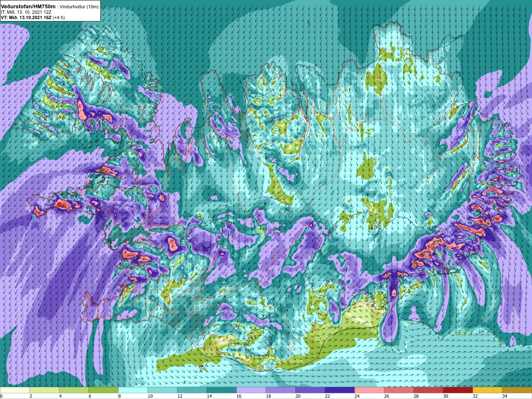The image size is (532, 399).
Task: Click the '0' value on the wind scale
Action: [x=2, y=396]
